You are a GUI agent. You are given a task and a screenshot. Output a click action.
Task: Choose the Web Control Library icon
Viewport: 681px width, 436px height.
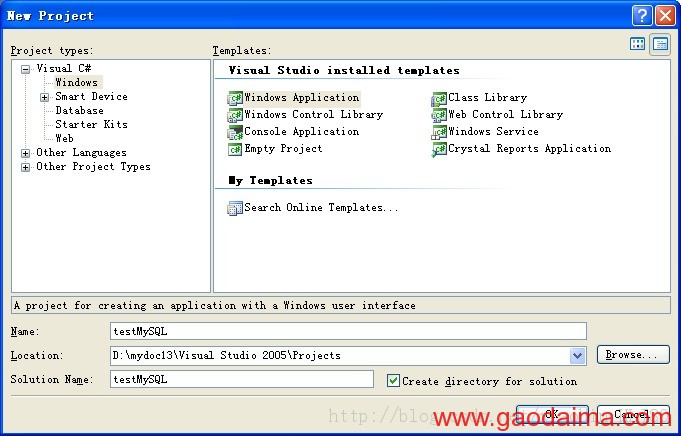pyautogui.click(x=439, y=115)
